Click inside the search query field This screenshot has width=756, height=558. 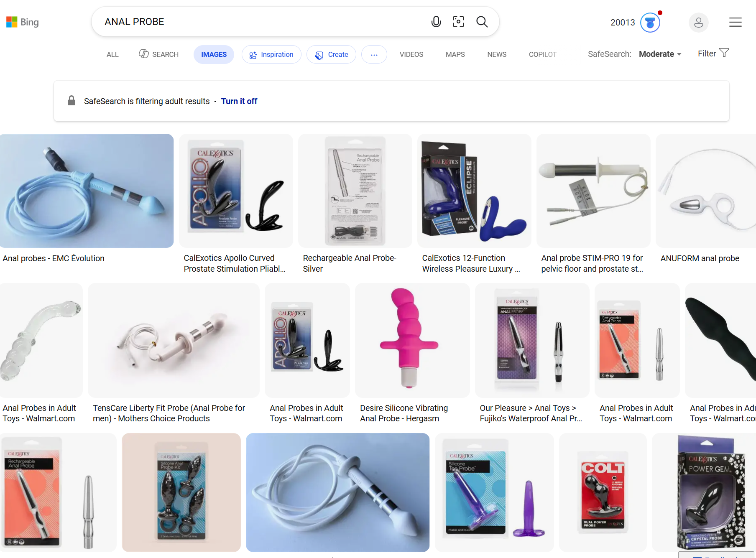coord(263,22)
